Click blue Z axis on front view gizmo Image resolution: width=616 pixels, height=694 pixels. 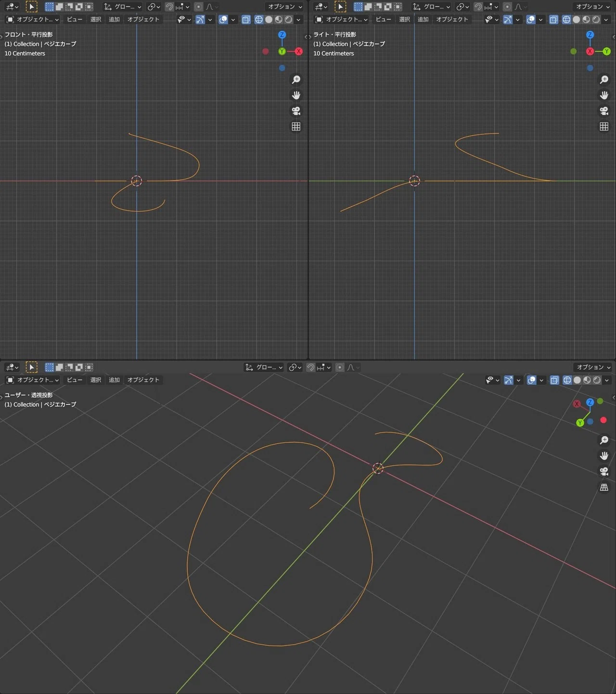pyautogui.click(x=282, y=35)
